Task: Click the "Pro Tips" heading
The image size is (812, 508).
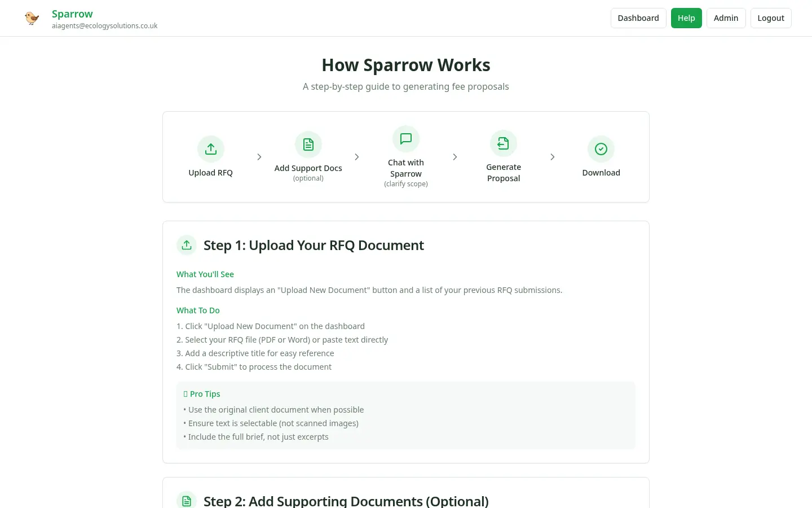Action: pyautogui.click(x=202, y=394)
